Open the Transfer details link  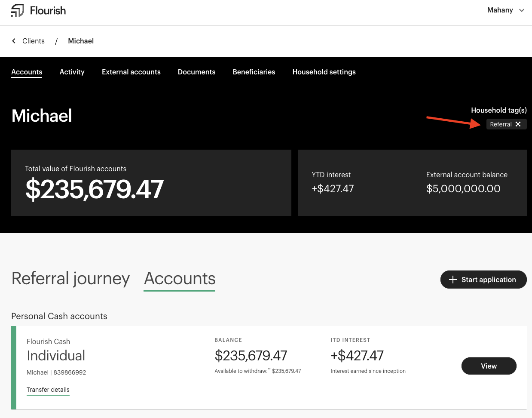click(48, 390)
